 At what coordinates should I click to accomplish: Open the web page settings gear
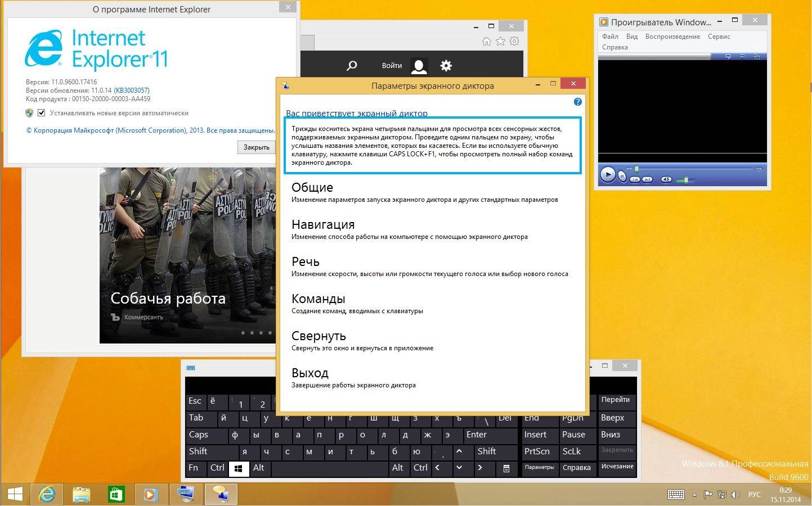[446, 66]
